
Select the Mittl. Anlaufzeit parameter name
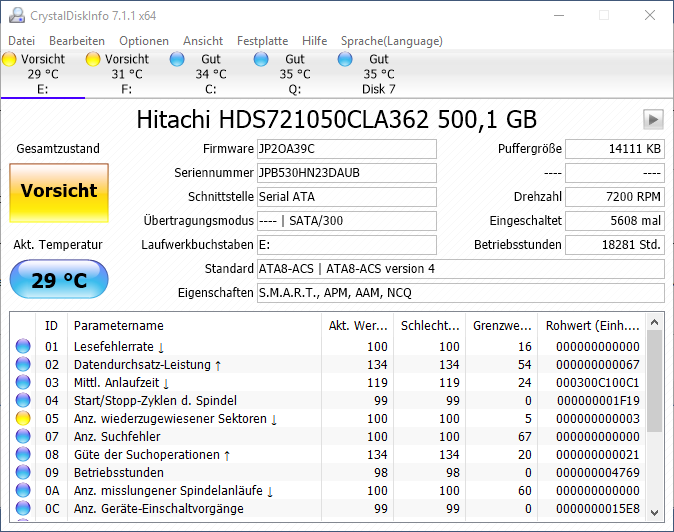pyautogui.click(x=121, y=382)
